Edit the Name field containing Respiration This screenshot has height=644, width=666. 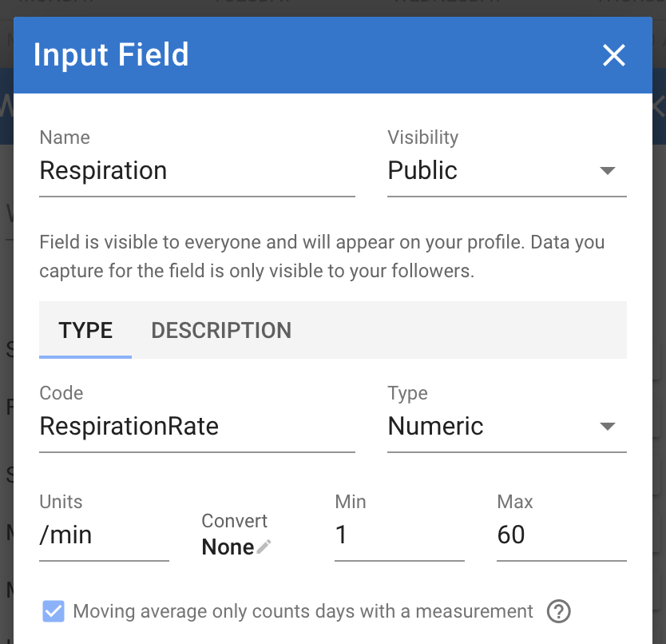tap(197, 171)
